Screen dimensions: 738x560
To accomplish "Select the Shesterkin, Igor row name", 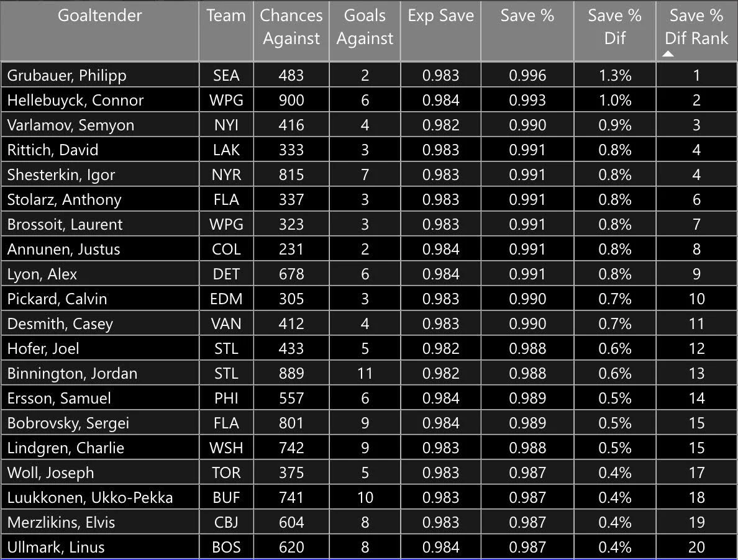I will click(61, 175).
